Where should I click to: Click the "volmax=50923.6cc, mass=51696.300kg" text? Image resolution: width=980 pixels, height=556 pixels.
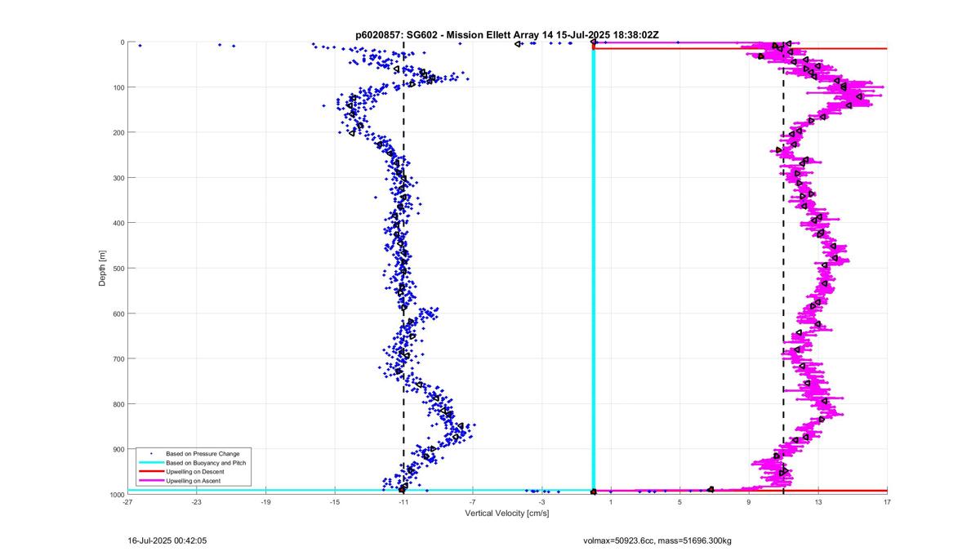657,540
